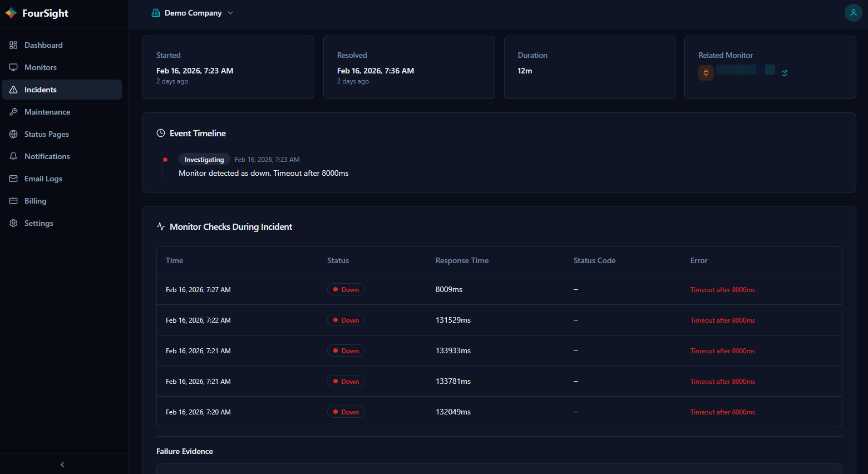Click the FourSight diamond logo
868x474 pixels.
point(10,13)
